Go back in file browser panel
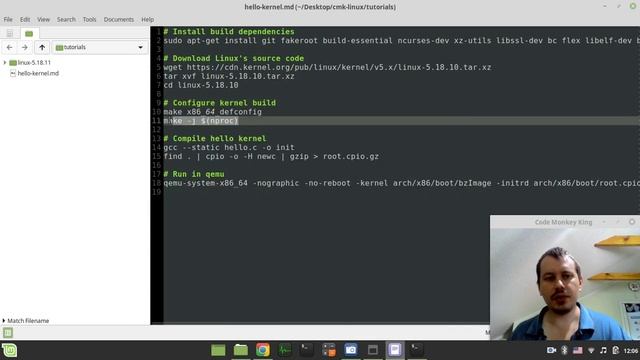Viewport: 640px width, 360px height. (x=9, y=47)
